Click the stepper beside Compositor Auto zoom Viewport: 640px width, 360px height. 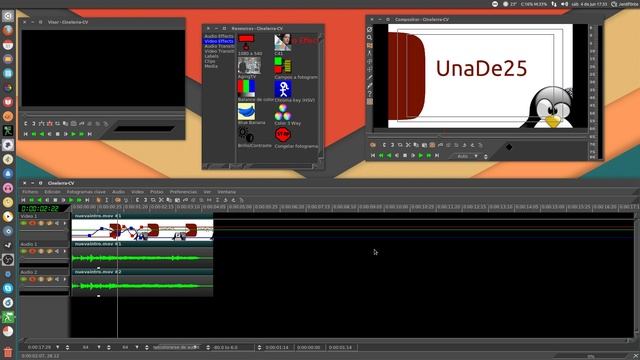pyautogui.click(x=486, y=156)
